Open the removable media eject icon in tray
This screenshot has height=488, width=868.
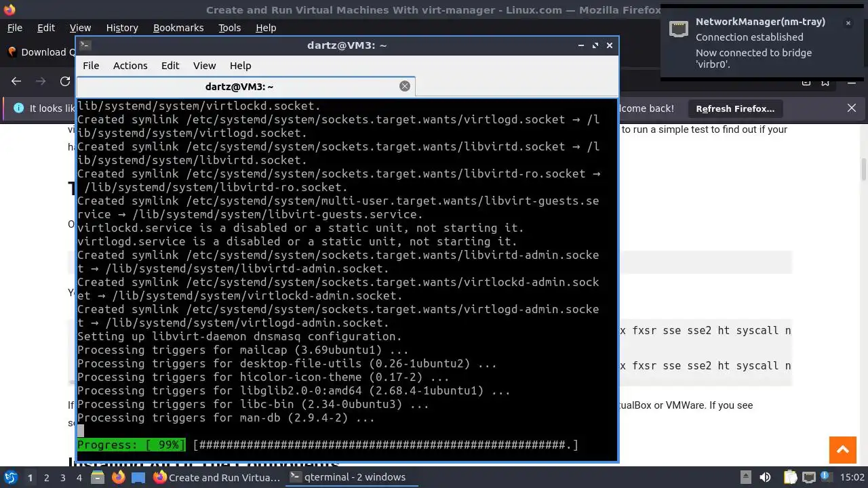pyautogui.click(x=745, y=477)
